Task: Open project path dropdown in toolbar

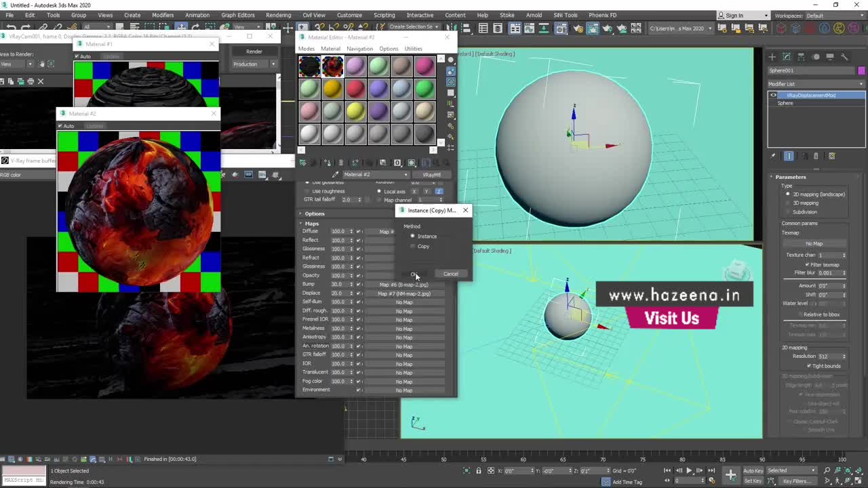Action: (681, 28)
